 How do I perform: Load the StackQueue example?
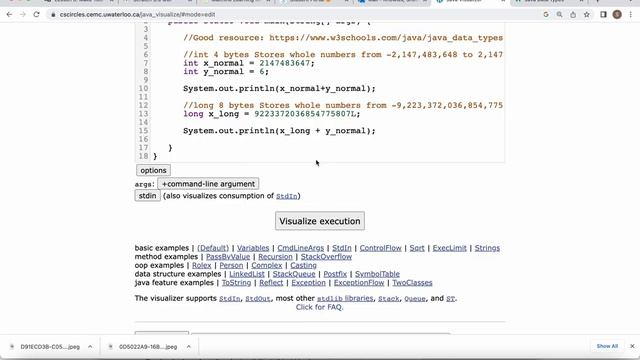(x=294, y=274)
